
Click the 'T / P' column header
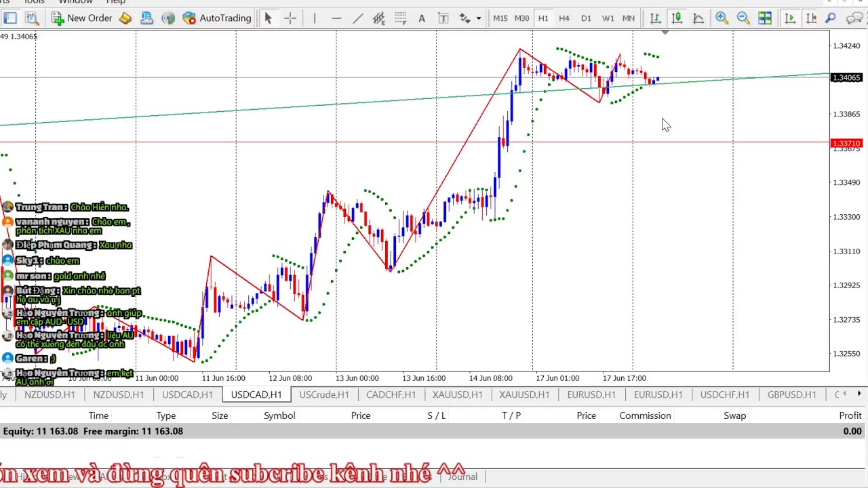point(511,415)
